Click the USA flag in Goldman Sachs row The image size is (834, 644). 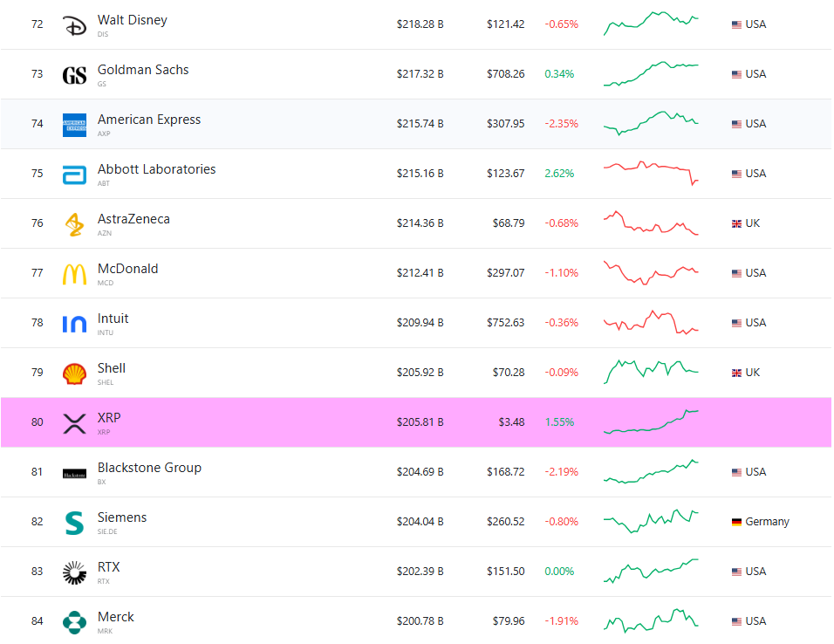[x=736, y=74]
